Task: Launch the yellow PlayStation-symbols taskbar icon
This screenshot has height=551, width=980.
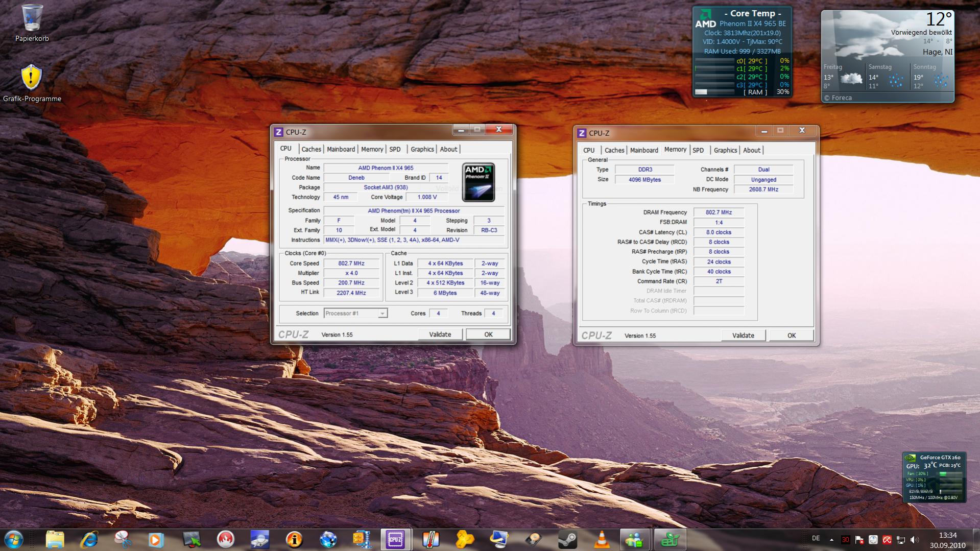Action: pyautogui.click(x=465, y=540)
